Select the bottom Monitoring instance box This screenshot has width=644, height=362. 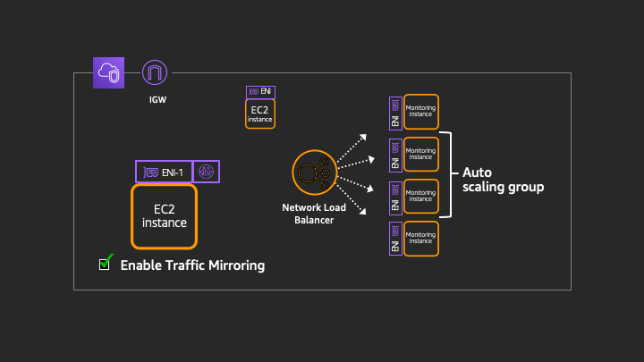click(421, 239)
